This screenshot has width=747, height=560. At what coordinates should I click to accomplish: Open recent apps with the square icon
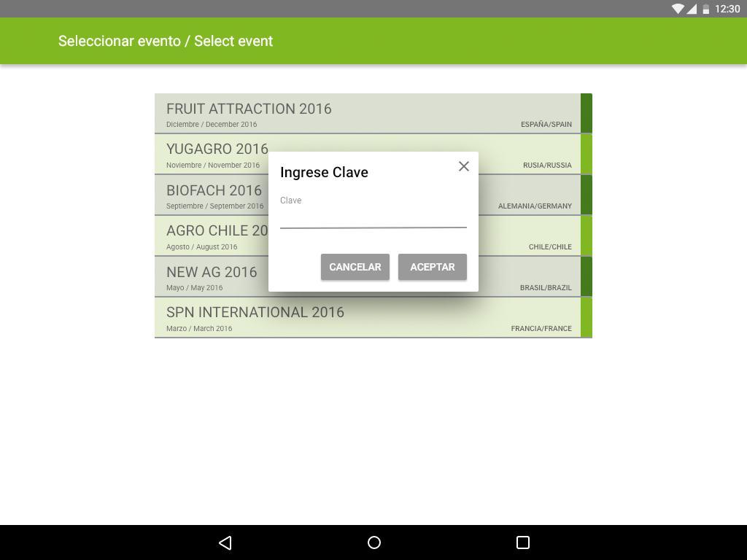click(522, 542)
